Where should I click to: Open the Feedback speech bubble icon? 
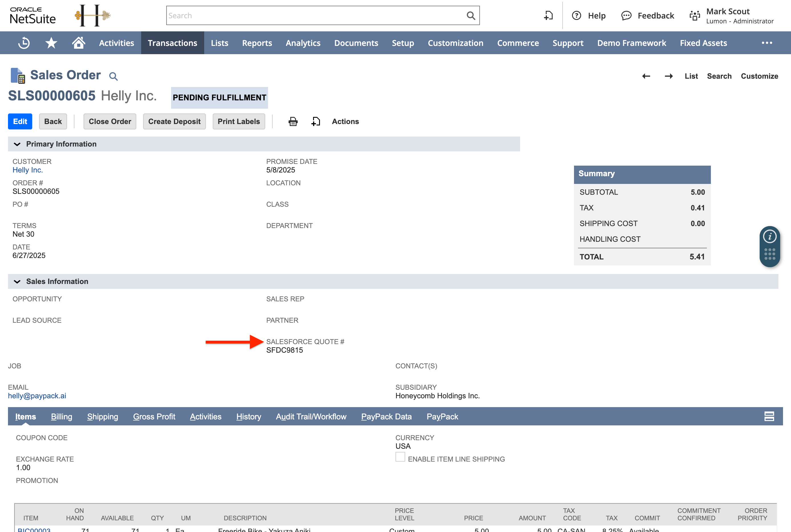click(626, 16)
